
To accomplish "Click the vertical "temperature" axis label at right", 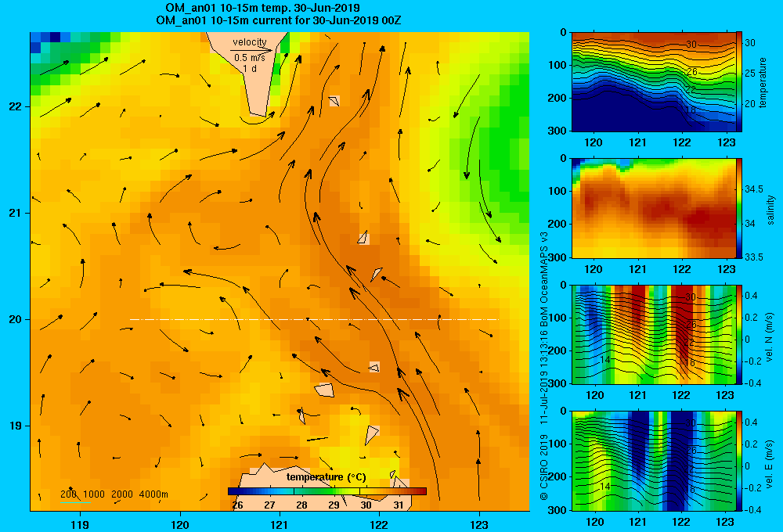I will tap(763, 82).
